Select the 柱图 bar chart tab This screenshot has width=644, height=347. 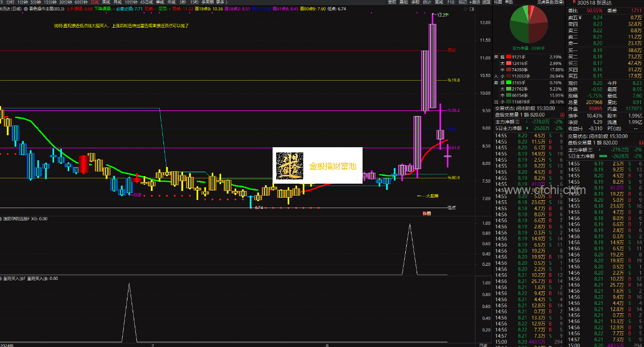[x=498, y=2]
